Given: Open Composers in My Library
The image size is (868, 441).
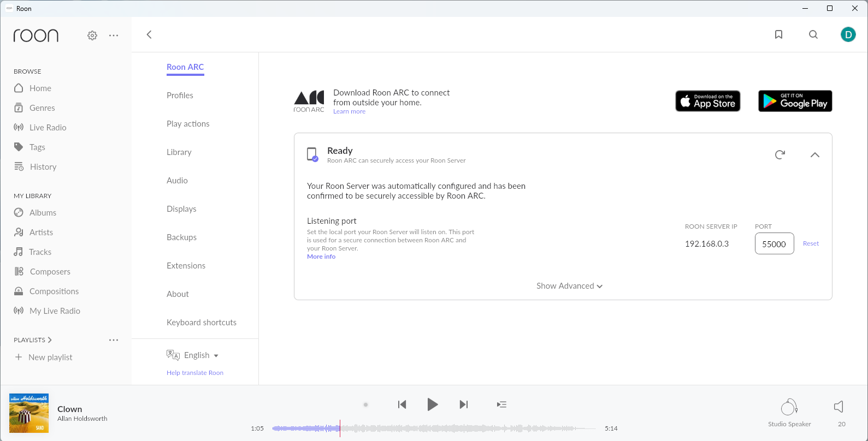Looking at the screenshot, I should 42,271.
